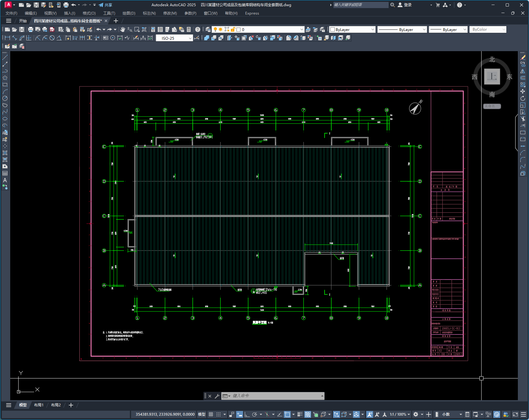Toggle transparency display in status bar
This screenshot has width=529, height=420.
tap(308, 414)
